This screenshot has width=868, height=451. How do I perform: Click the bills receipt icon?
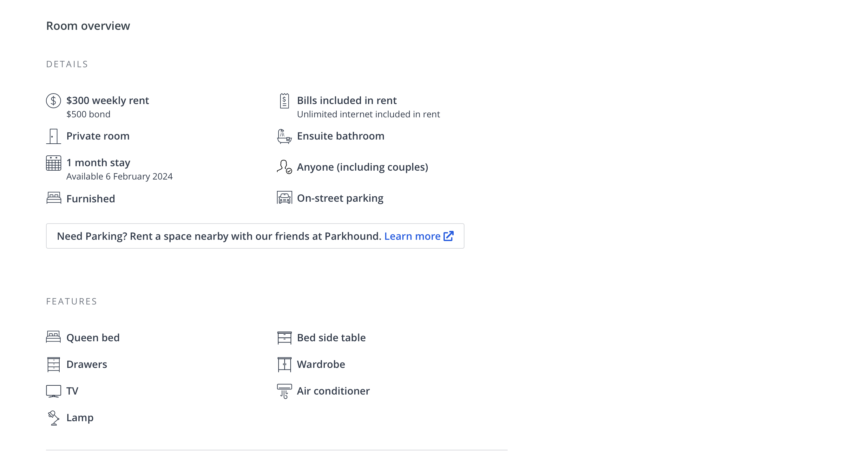coord(284,101)
